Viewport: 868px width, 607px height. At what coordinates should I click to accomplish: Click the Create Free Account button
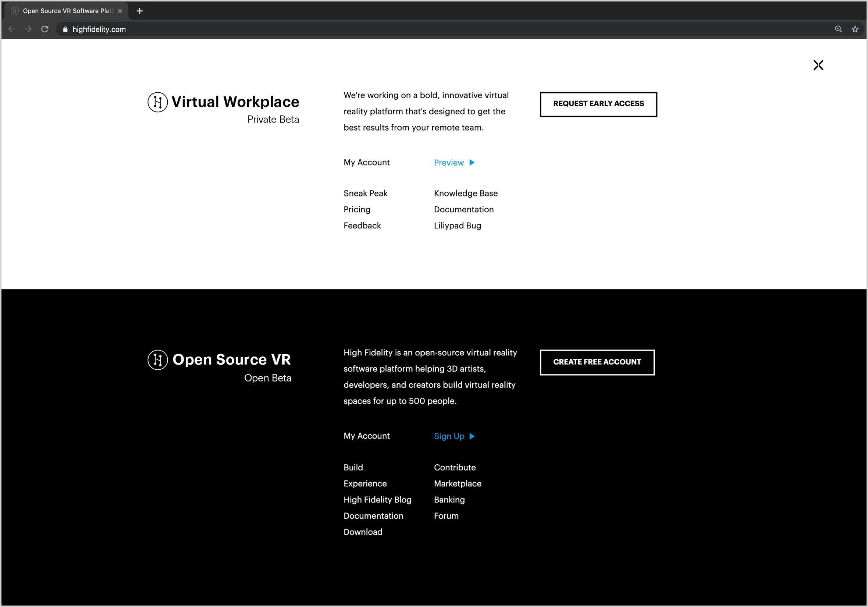click(x=597, y=362)
